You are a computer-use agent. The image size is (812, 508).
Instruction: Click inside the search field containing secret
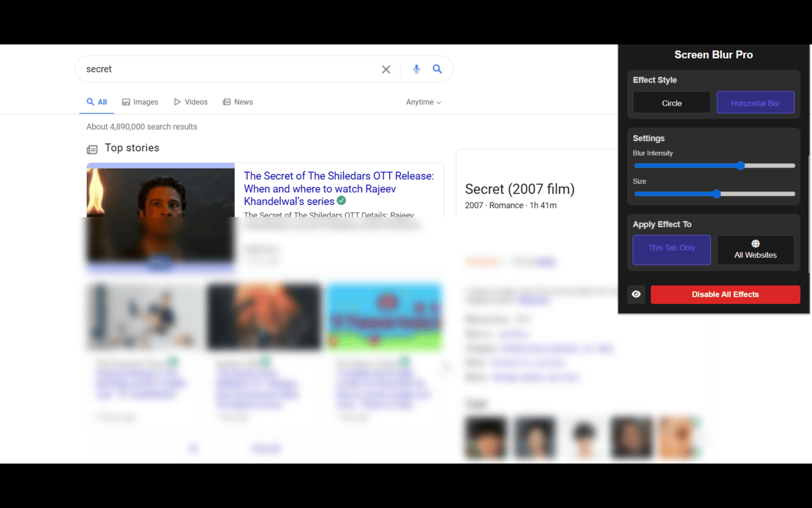pos(228,69)
